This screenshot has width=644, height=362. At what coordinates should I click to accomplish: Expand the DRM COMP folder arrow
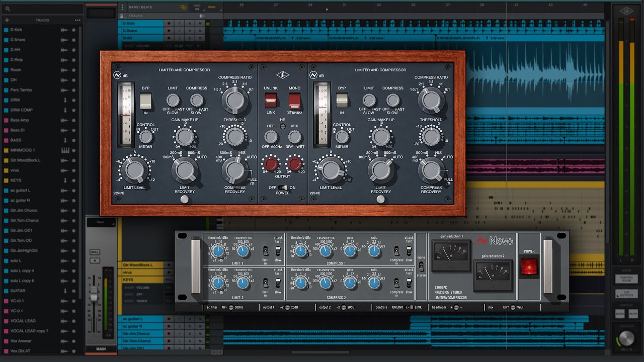pos(65,110)
